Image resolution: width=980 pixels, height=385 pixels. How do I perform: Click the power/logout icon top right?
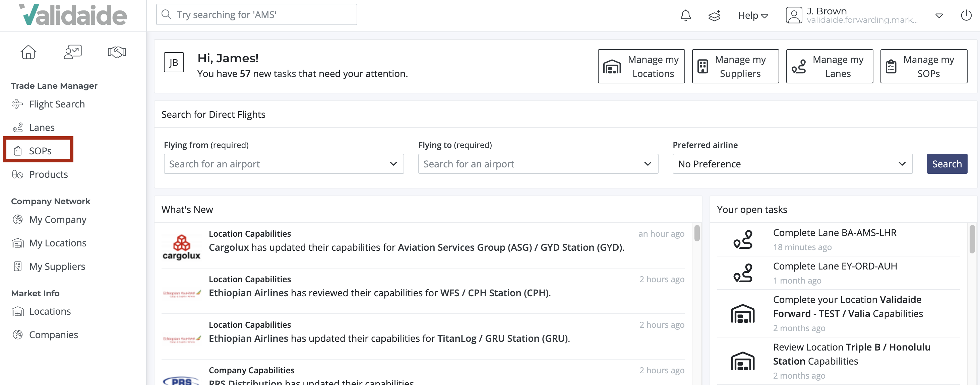[966, 15]
